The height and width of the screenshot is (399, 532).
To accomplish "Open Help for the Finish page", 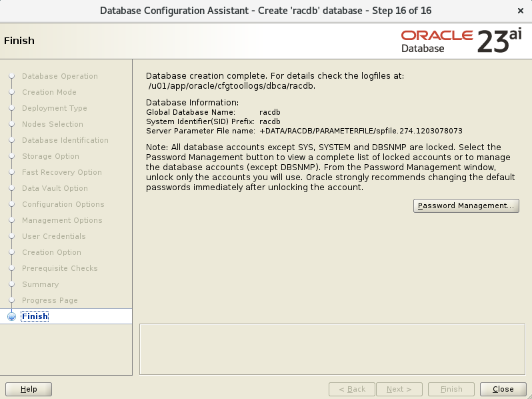I will [29, 389].
